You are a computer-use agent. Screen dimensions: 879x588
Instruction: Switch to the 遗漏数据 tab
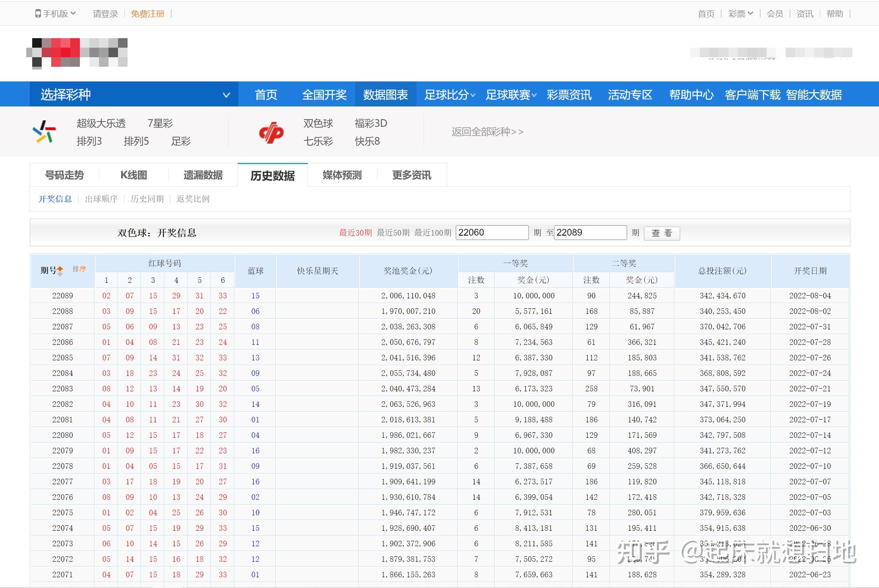(203, 175)
